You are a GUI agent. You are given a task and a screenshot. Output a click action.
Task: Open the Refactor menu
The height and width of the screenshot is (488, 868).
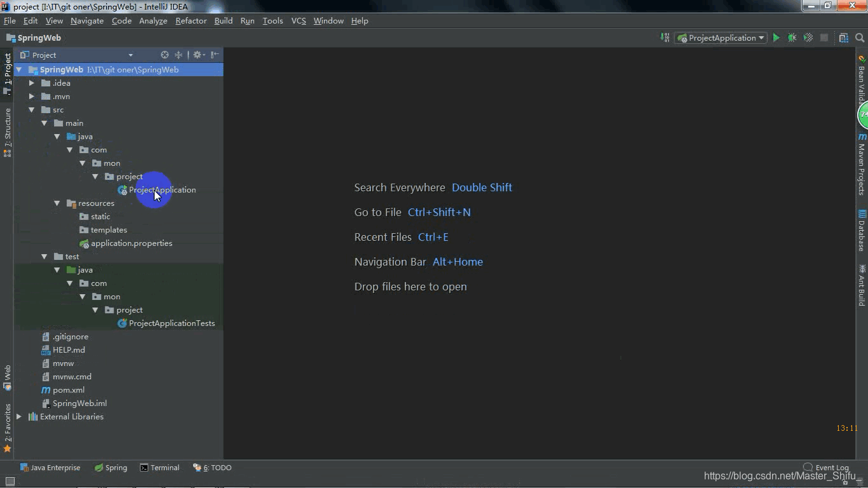tap(191, 21)
